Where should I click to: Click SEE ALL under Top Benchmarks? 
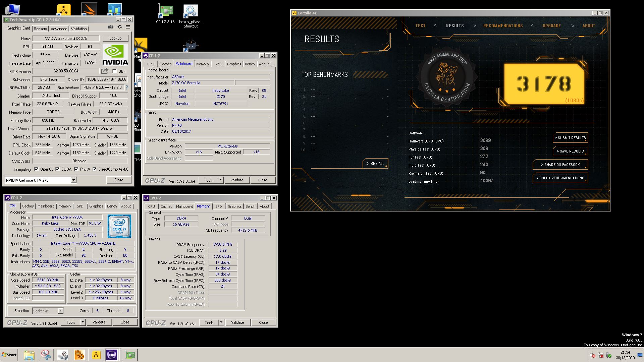tap(375, 164)
